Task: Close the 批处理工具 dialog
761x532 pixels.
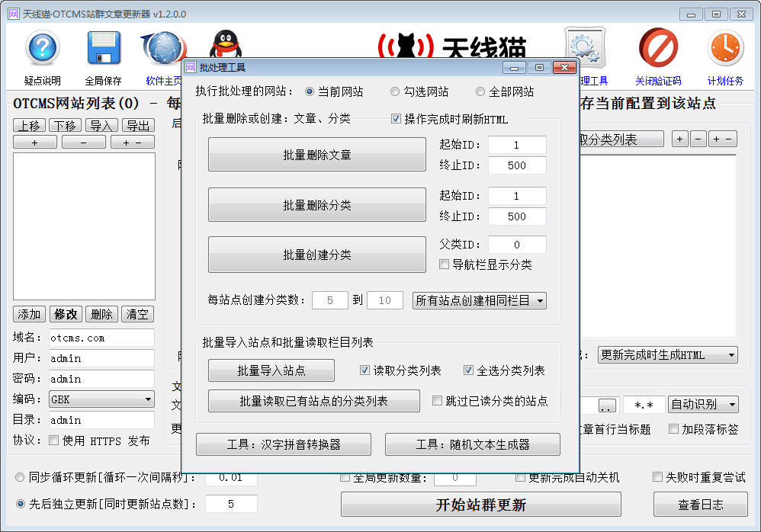Action: (564, 67)
